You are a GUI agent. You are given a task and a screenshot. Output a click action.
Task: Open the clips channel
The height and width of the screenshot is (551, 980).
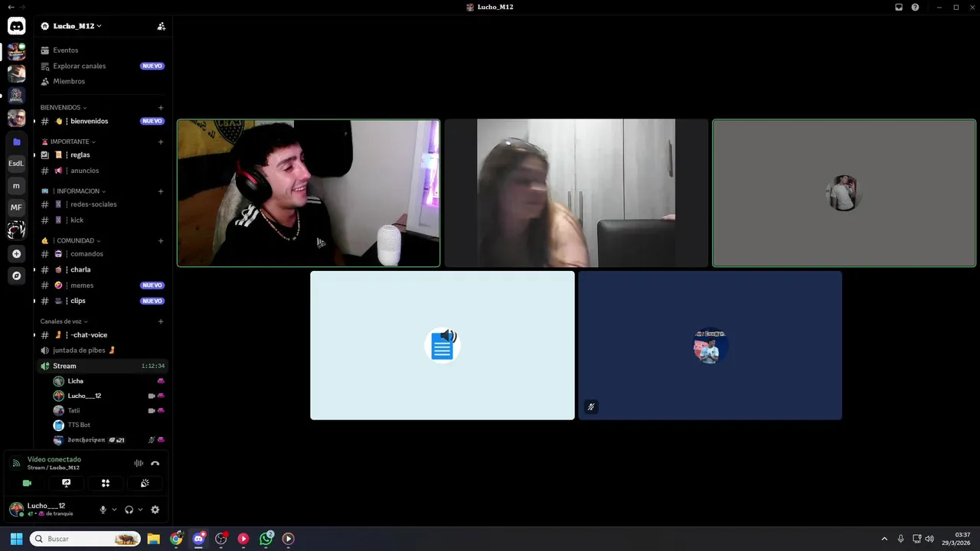[102, 301]
